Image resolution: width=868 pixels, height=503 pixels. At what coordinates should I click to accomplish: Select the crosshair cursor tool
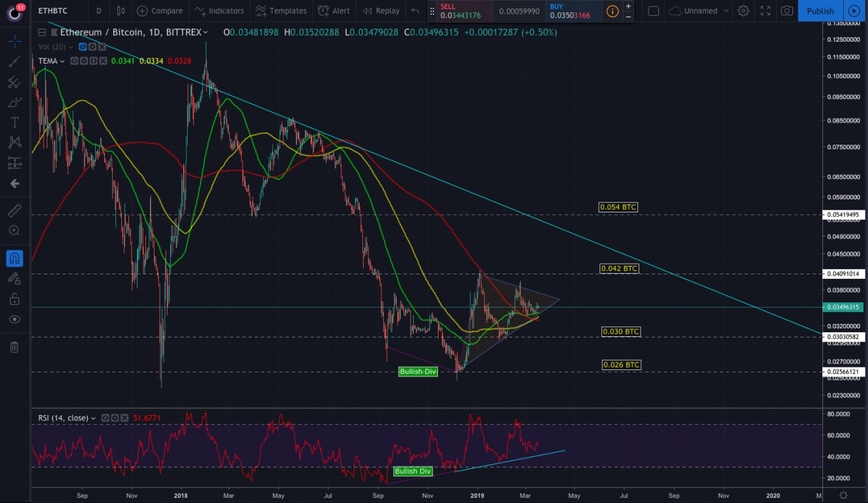(14, 41)
